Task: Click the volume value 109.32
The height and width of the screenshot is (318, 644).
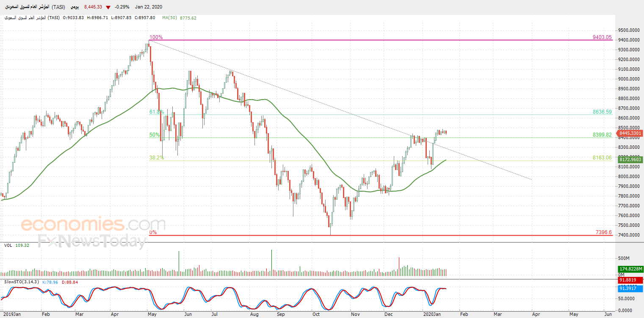Action: click(x=22, y=245)
